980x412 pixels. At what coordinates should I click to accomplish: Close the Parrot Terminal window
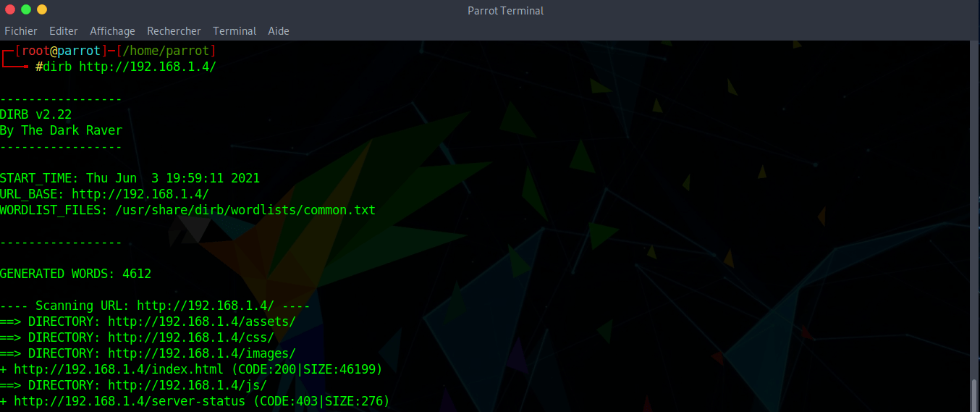[10, 9]
